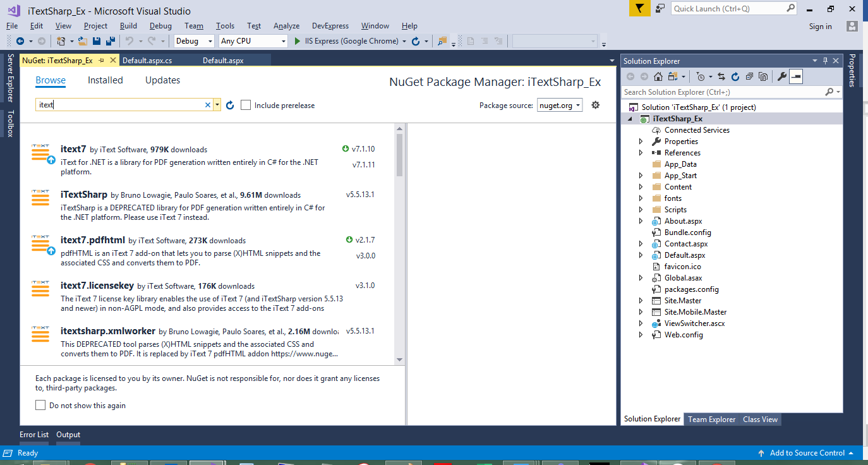868x465 pixels.
Task: Open the search history dropdown arrow
Action: [217, 105]
